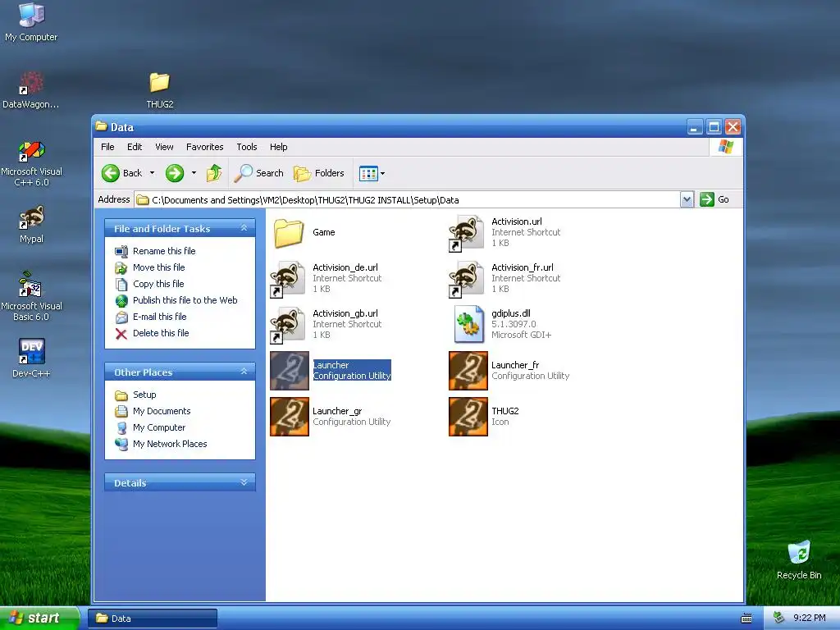Open the View menu
840x630 pixels.
pyautogui.click(x=164, y=147)
